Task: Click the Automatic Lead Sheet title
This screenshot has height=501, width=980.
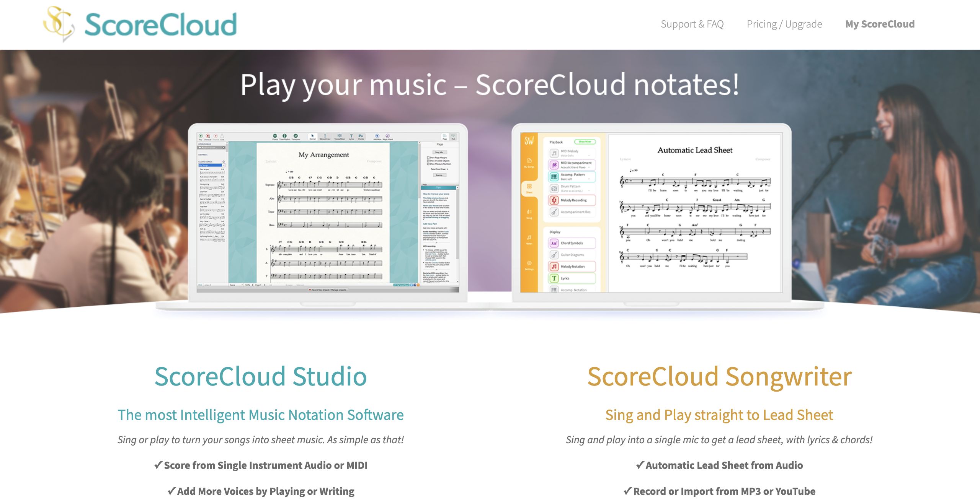Action: (695, 150)
